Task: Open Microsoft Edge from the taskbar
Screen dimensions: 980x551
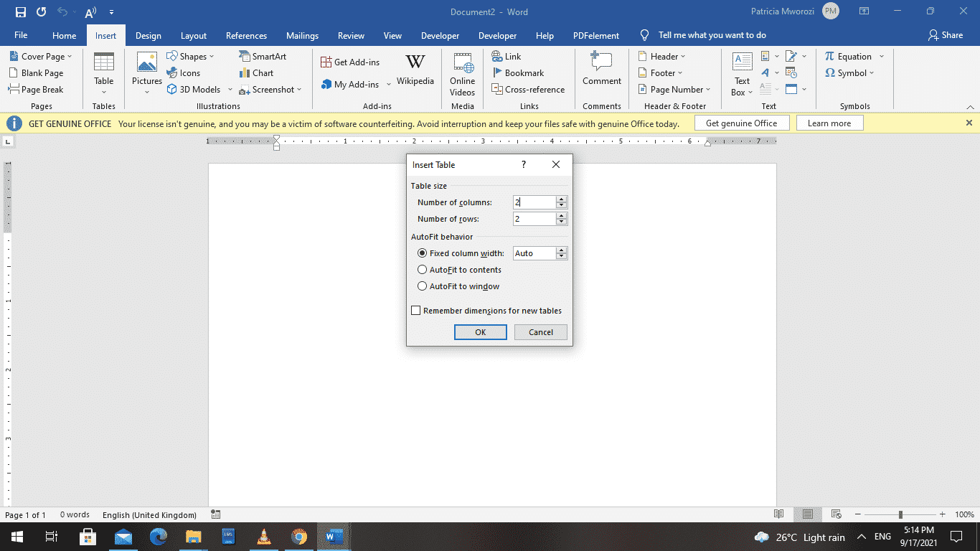Action: pos(158,537)
